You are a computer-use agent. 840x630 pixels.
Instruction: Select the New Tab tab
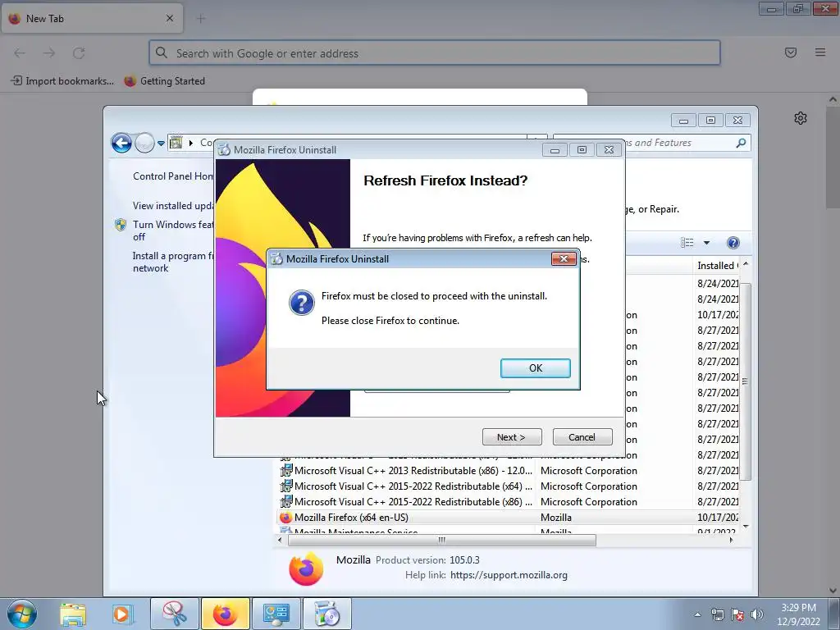(x=92, y=18)
